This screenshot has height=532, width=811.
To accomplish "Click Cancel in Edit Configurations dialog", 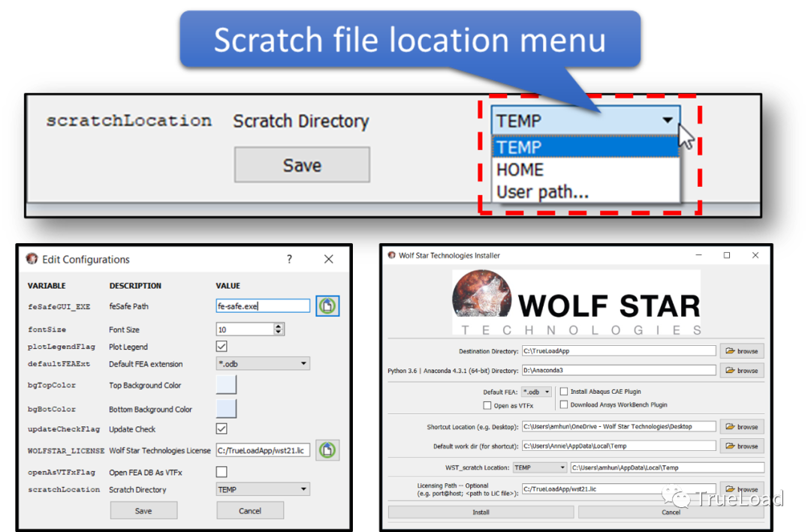I will coord(250,510).
